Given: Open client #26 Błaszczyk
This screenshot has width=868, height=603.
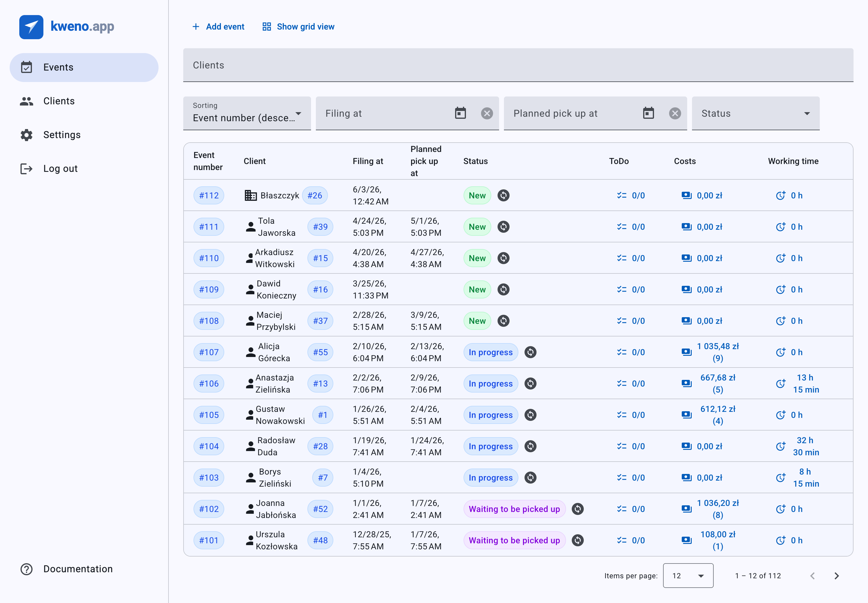Looking at the screenshot, I should click(x=315, y=195).
